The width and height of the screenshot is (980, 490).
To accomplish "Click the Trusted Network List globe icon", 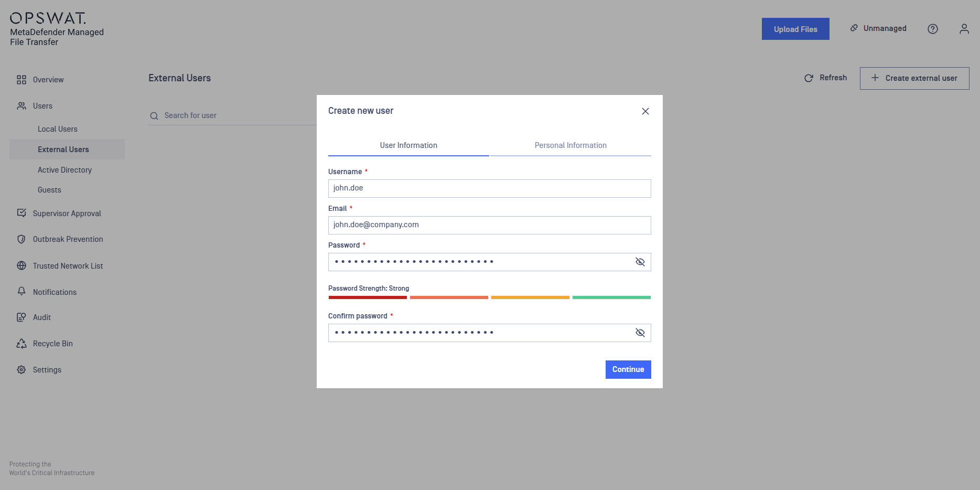I will pos(21,265).
